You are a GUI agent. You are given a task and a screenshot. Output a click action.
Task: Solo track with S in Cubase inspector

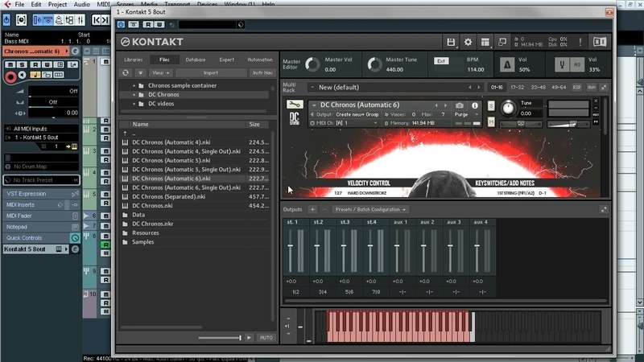(23, 64)
